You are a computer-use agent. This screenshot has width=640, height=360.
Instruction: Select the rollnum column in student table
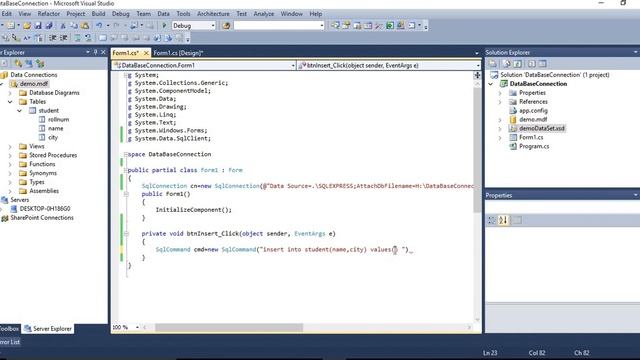pos(58,120)
